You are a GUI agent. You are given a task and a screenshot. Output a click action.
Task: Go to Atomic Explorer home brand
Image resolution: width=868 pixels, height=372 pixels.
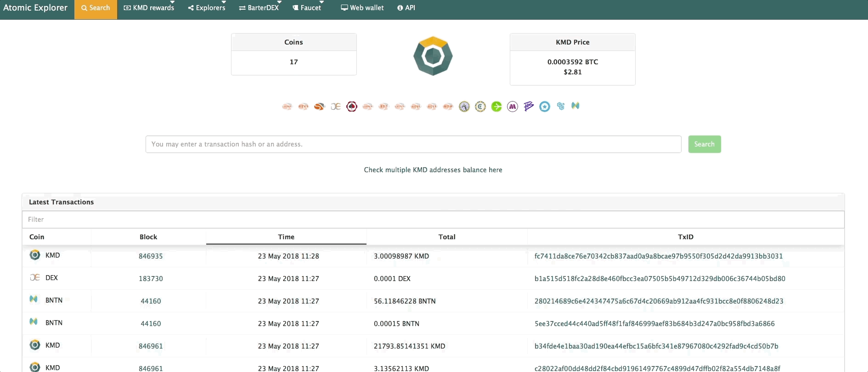(35, 8)
